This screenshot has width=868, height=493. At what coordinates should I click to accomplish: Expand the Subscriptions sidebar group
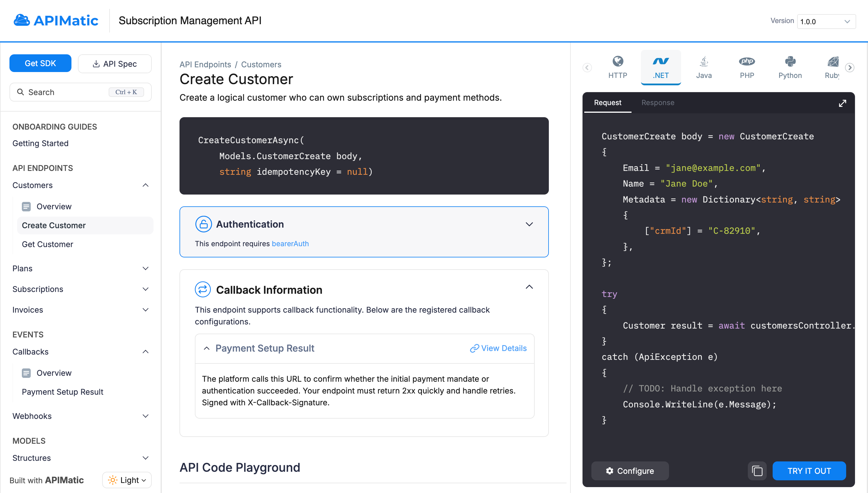(x=146, y=289)
